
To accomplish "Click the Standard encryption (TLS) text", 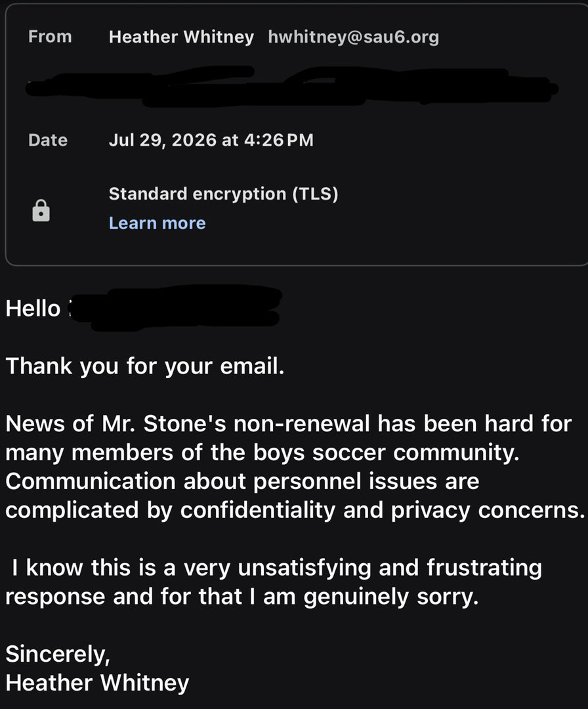I will 223,194.
